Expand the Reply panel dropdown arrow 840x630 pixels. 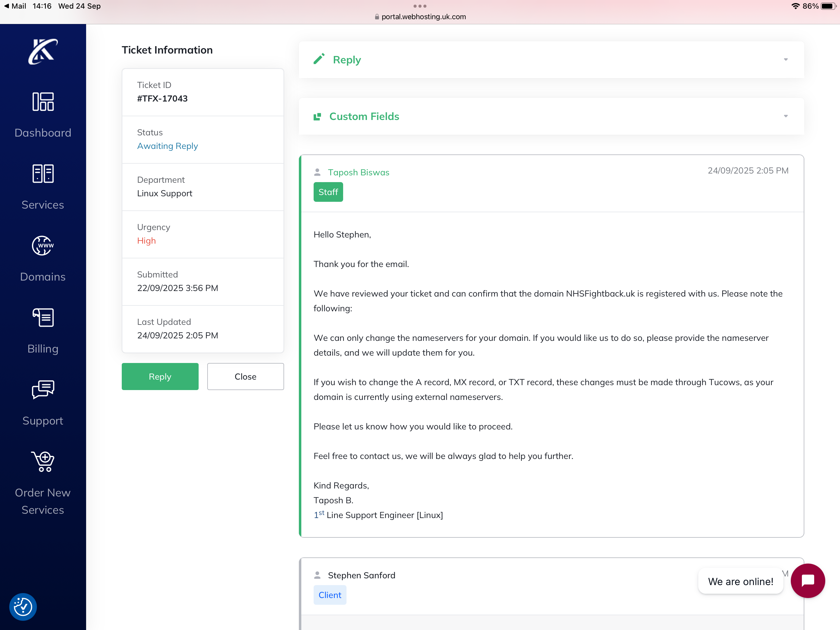click(785, 60)
